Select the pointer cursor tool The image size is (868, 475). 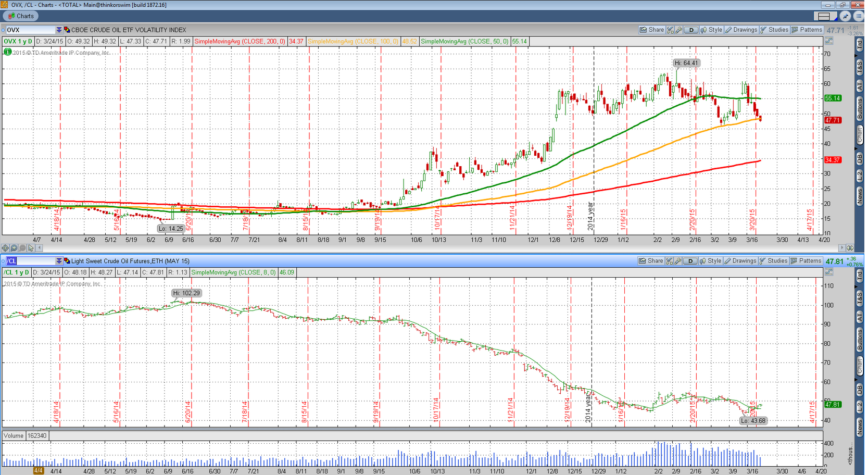31,248
